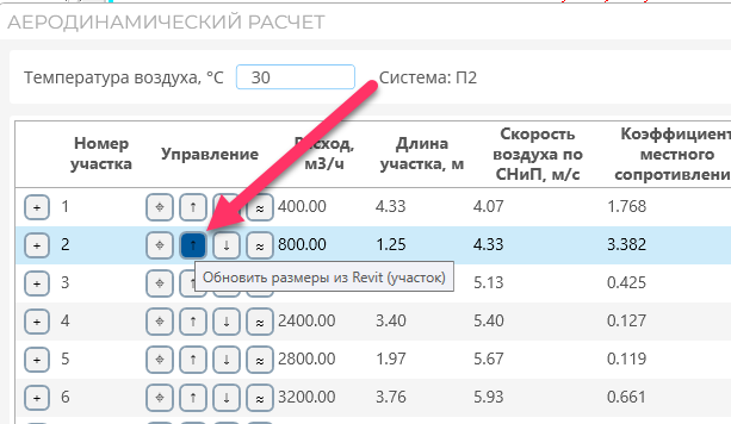Click the 'Температура воздуха, °C' label

124,77
